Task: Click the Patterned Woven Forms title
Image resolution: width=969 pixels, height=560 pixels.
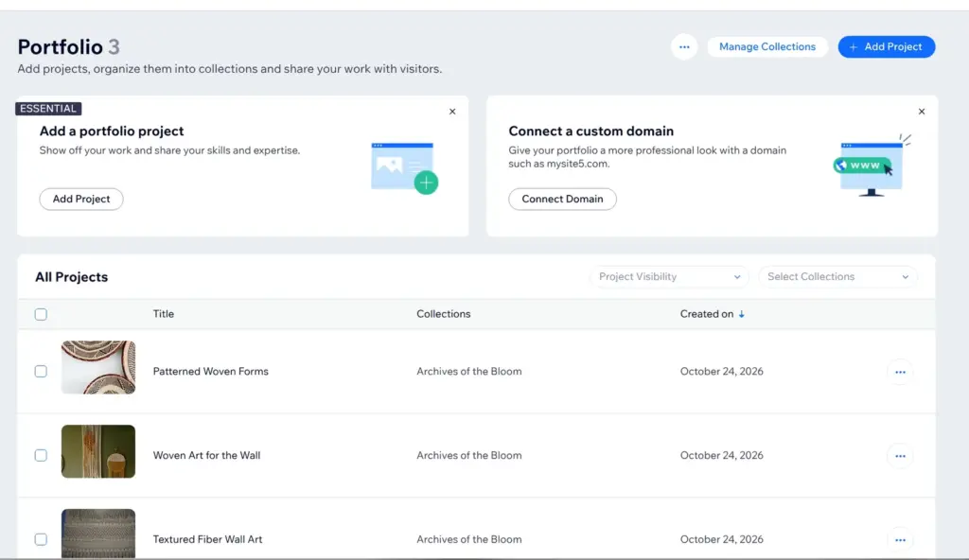Action: (211, 372)
